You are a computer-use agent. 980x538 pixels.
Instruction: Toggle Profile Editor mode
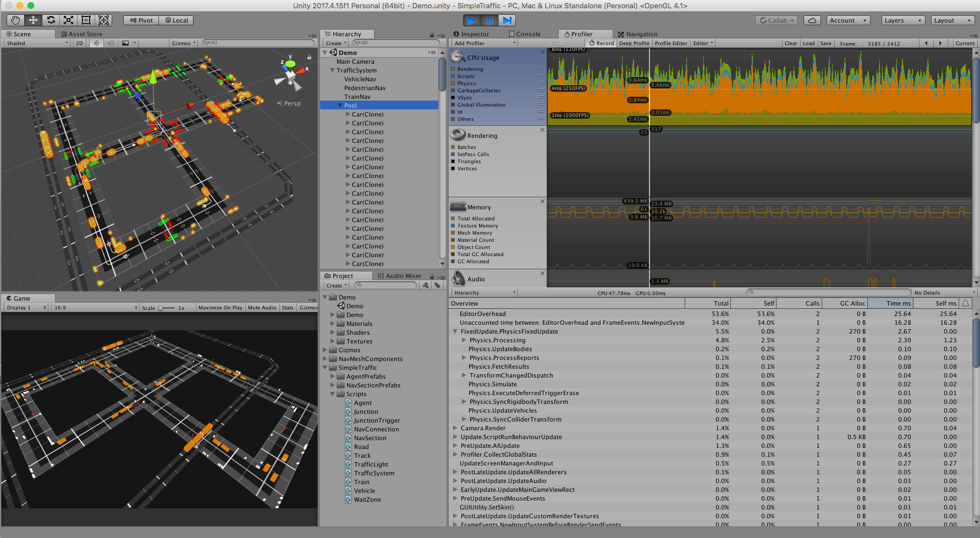(x=671, y=43)
